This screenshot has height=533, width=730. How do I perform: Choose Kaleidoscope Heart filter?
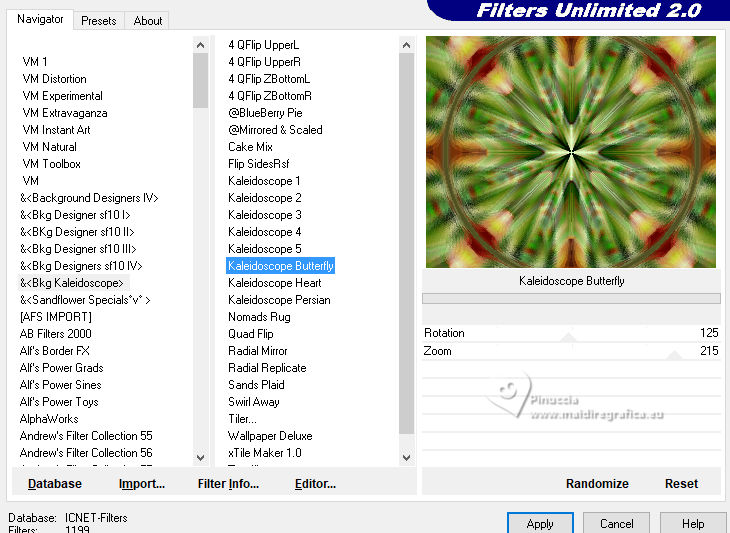(x=275, y=283)
